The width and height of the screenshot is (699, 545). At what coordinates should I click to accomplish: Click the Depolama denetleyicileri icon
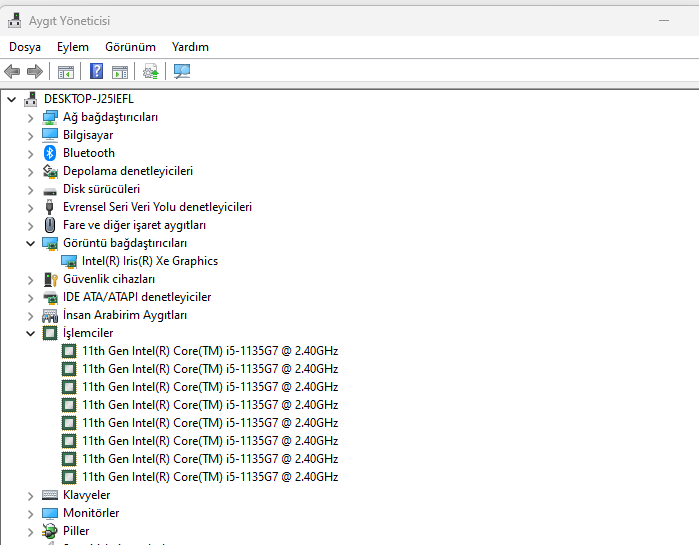(x=49, y=171)
